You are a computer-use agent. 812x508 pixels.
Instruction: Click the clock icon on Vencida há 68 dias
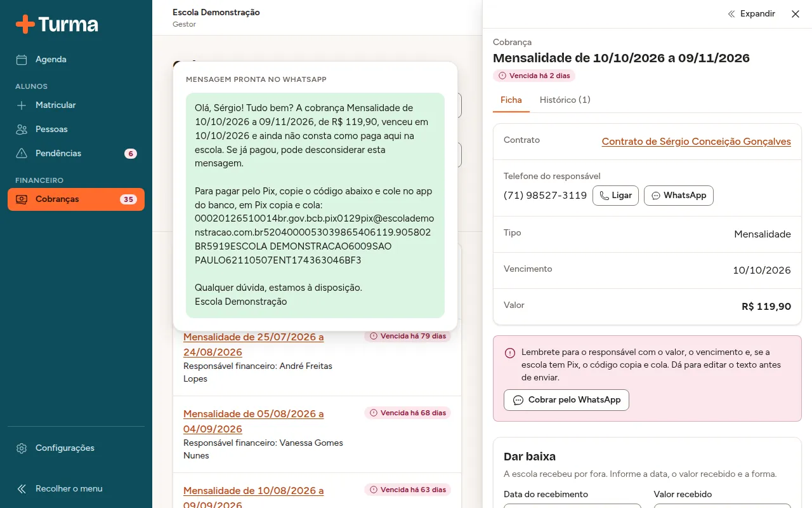point(374,413)
